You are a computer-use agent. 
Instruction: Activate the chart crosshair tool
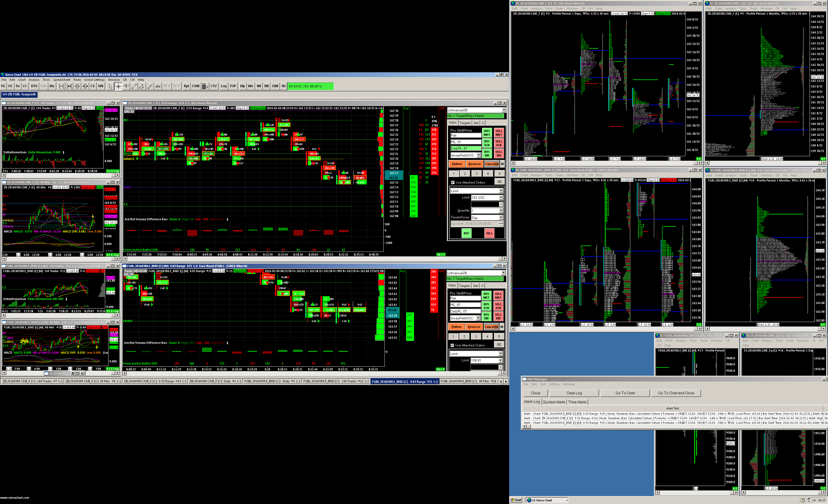(x=118, y=86)
